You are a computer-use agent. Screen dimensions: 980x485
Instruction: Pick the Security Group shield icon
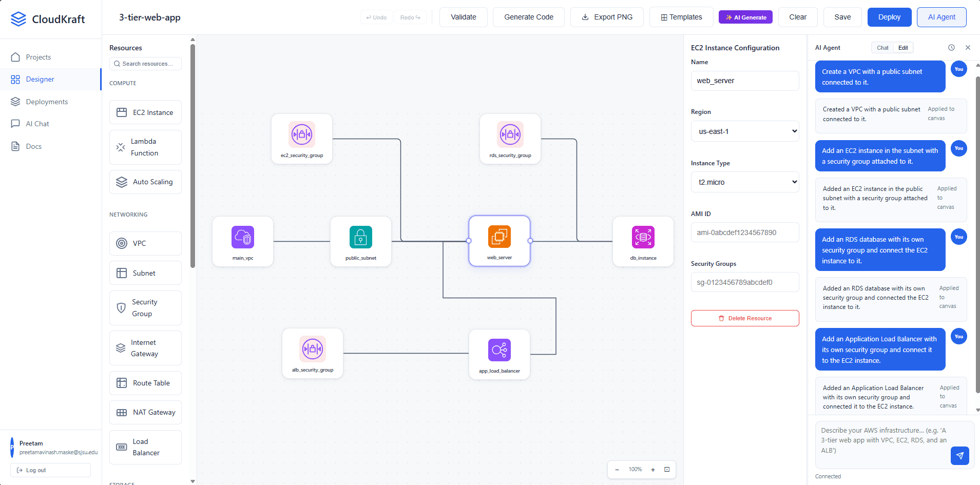(x=121, y=308)
